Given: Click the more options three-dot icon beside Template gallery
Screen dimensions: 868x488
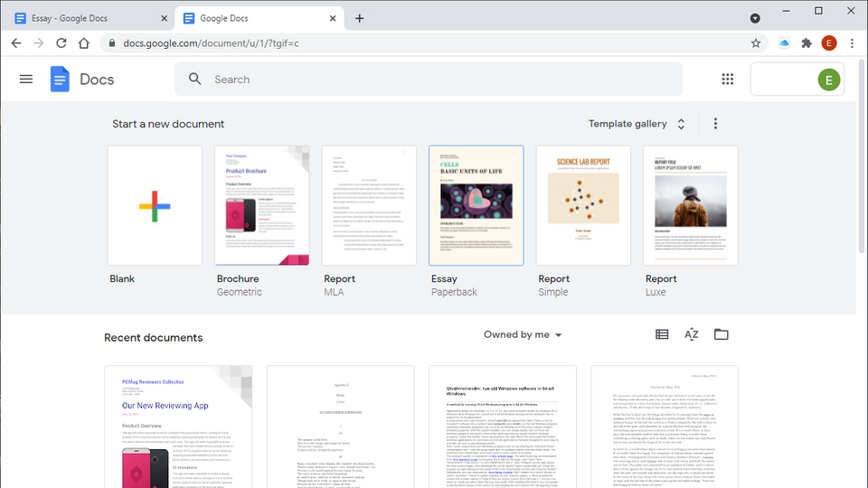Looking at the screenshot, I should (x=715, y=124).
